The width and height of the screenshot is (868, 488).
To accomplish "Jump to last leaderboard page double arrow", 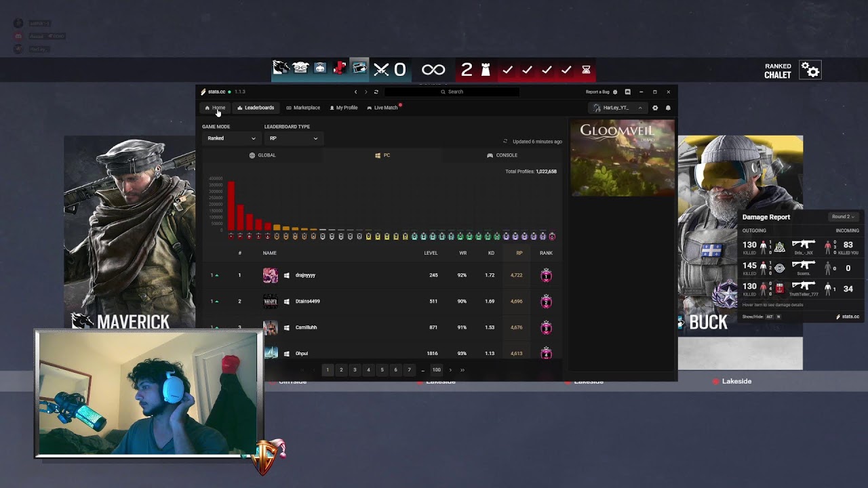I will [462, 370].
